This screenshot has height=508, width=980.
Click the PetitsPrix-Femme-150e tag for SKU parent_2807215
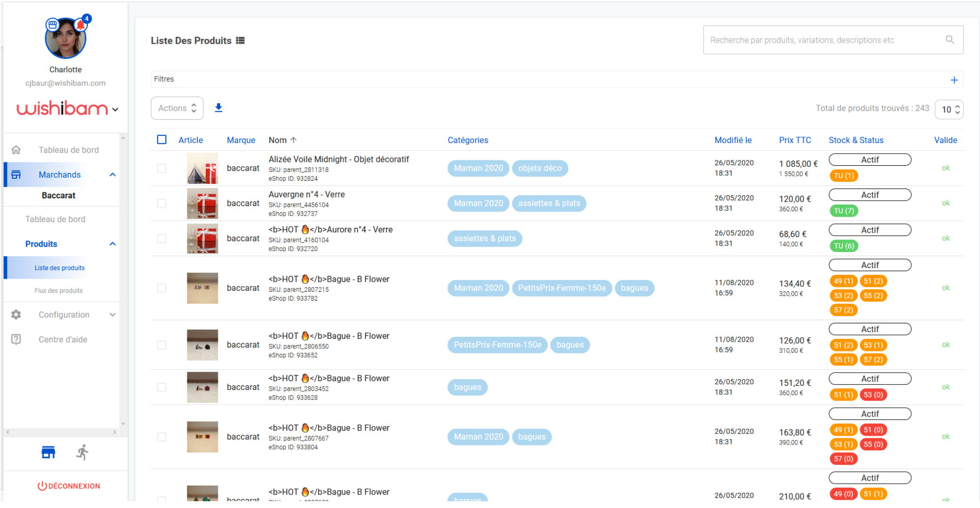(562, 288)
